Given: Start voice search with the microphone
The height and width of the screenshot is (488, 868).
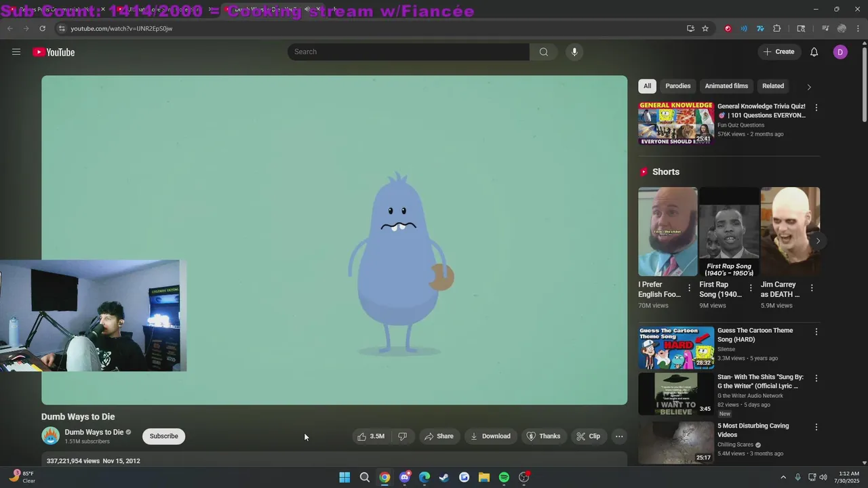Looking at the screenshot, I should (574, 52).
